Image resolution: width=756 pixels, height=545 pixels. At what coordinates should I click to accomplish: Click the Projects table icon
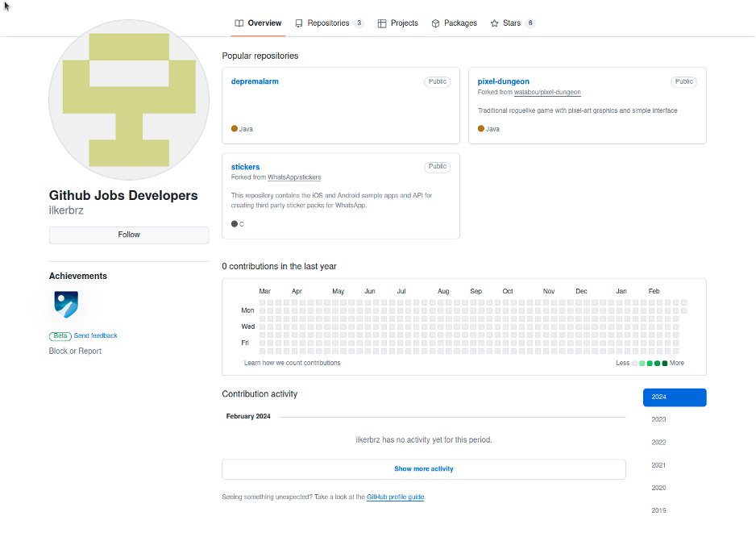pos(380,23)
